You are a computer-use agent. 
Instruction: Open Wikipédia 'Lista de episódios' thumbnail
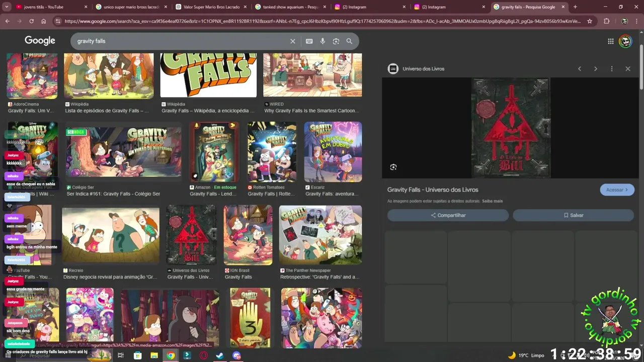(109, 75)
